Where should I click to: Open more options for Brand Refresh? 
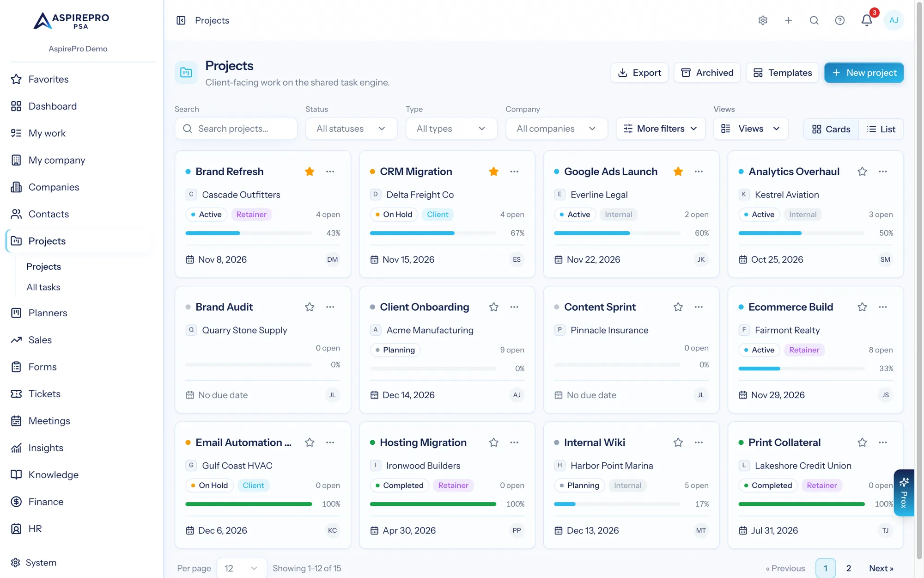pos(330,172)
